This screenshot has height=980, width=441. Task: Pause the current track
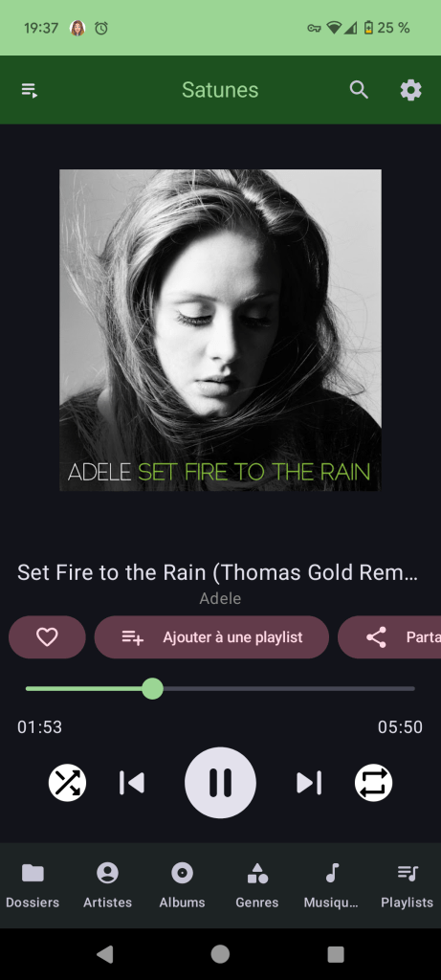(220, 783)
